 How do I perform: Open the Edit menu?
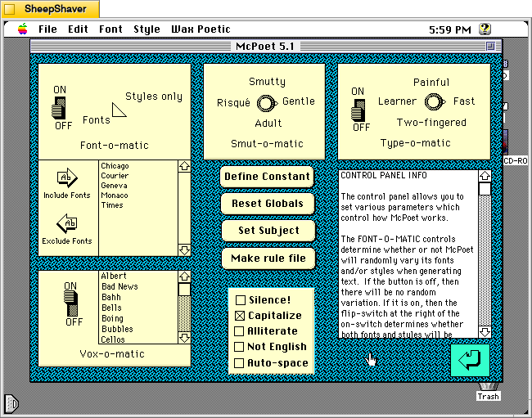click(x=78, y=29)
